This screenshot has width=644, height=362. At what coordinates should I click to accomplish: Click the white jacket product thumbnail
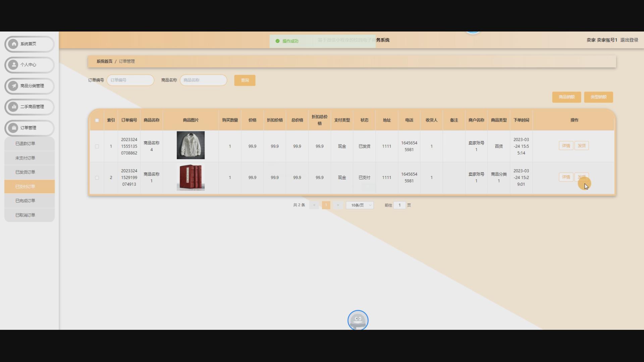(191, 145)
